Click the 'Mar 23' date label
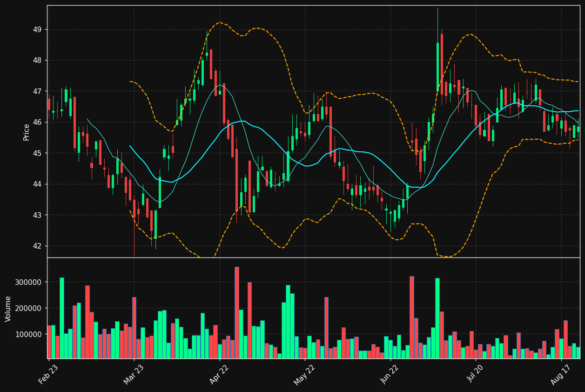This screenshot has height=392, width=585. tap(134, 374)
